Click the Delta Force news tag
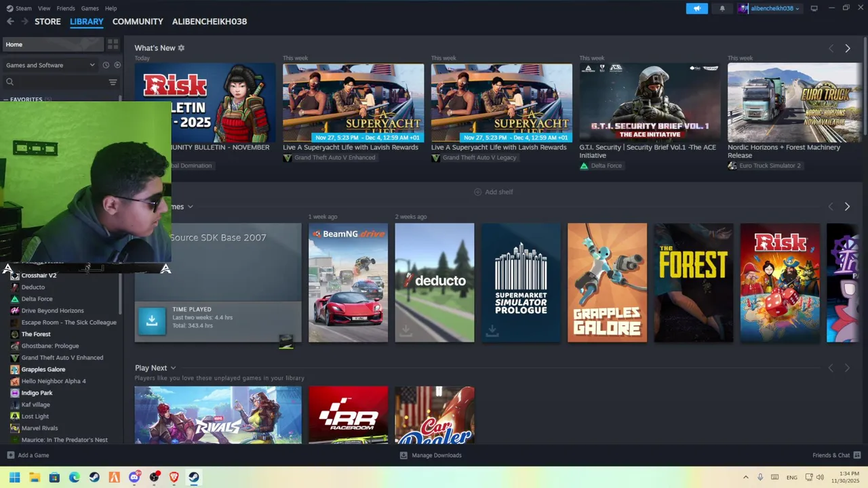This screenshot has width=868, height=488. [601, 165]
